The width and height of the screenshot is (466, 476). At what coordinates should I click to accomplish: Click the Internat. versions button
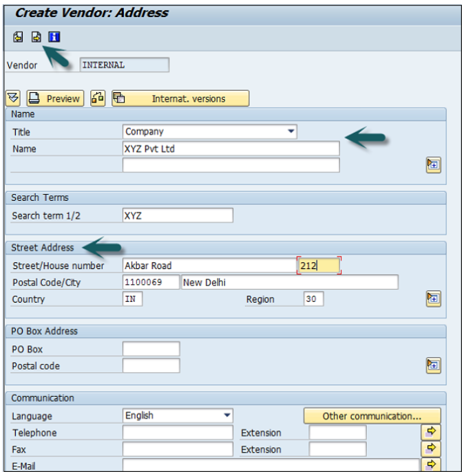(x=180, y=98)
